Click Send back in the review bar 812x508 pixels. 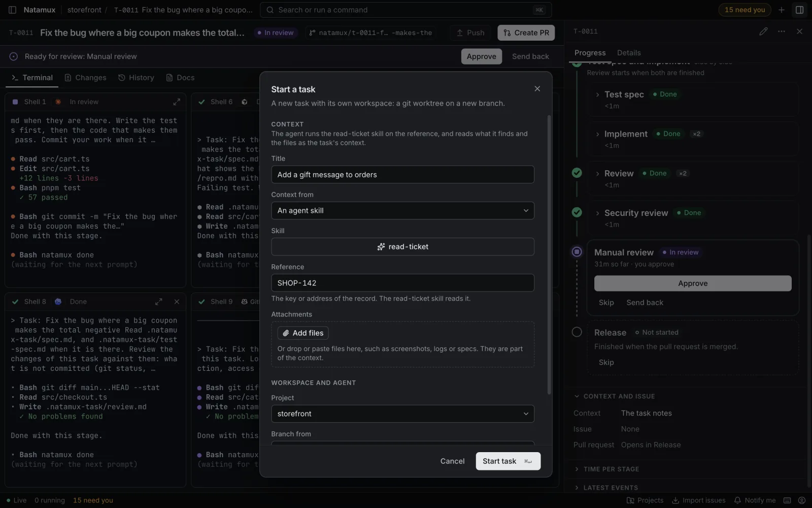pos(530,56)
